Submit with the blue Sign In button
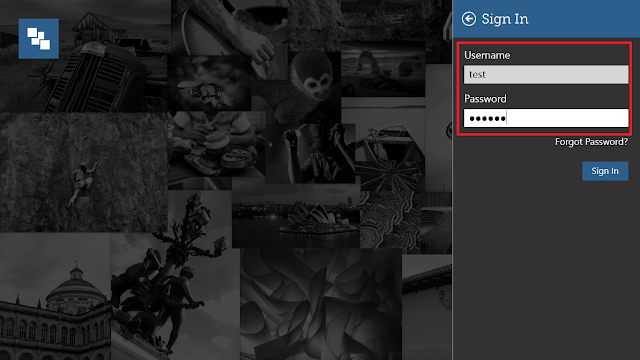 point(605,171)
